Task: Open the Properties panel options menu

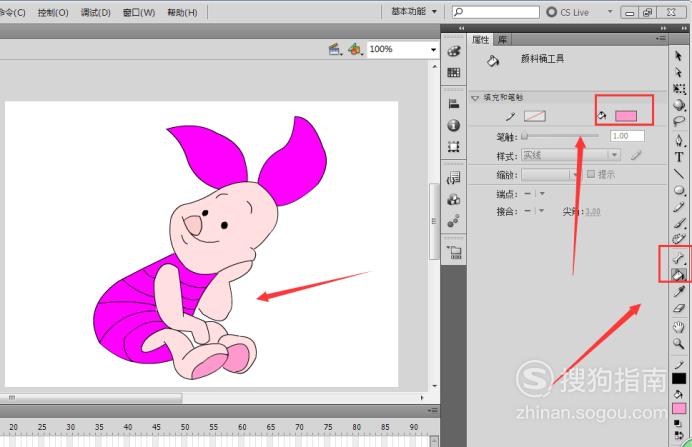Action: pyautogui.click(x=661, y=39)
